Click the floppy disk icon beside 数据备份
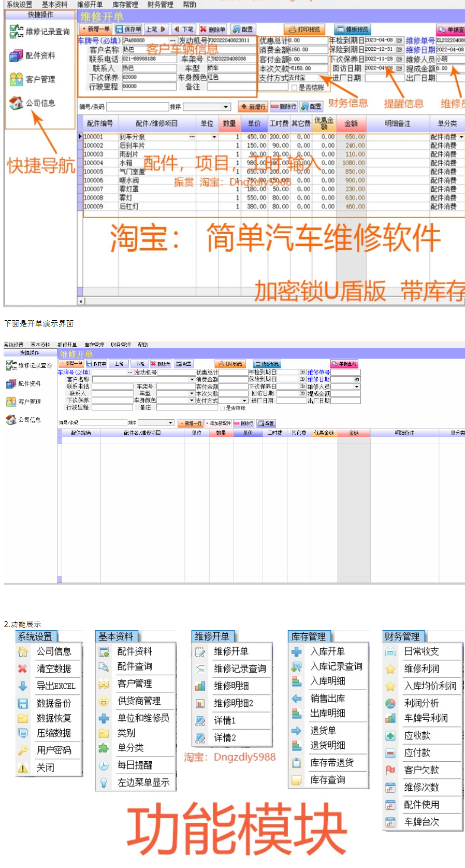 click(x=23, y=703)
